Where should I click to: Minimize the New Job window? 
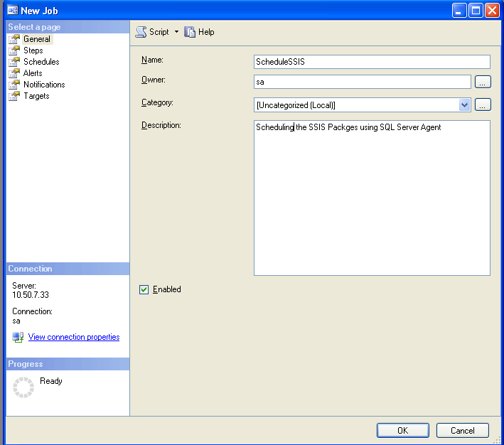[x=459, y=11]
